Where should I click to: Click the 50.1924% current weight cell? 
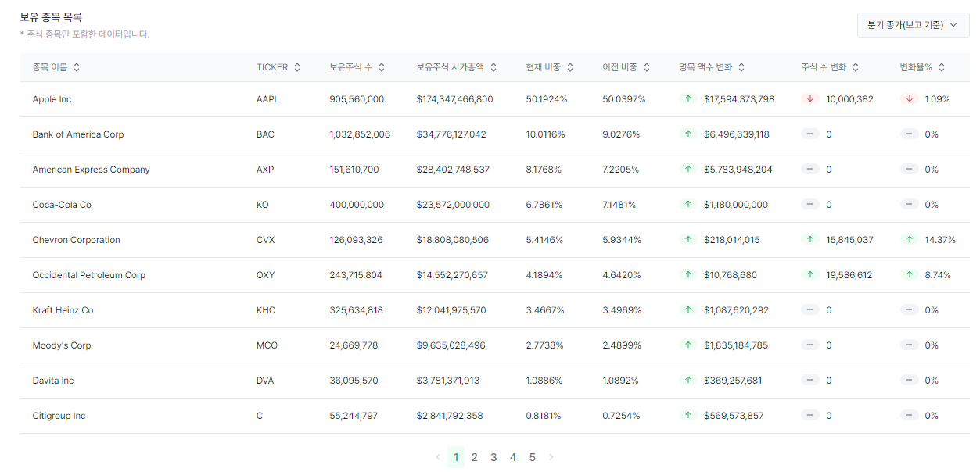point(547,99)
